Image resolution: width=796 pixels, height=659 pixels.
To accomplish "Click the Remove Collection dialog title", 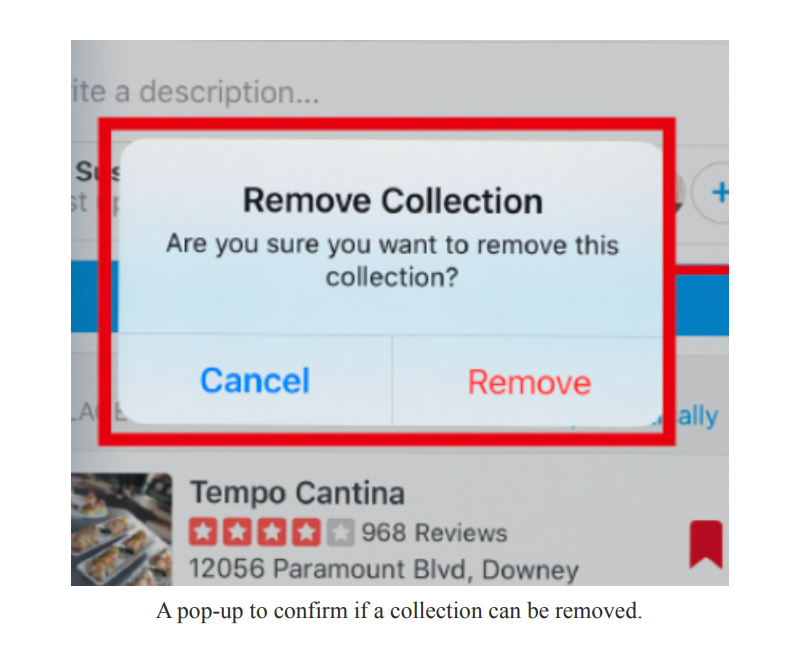I will 393,201.
